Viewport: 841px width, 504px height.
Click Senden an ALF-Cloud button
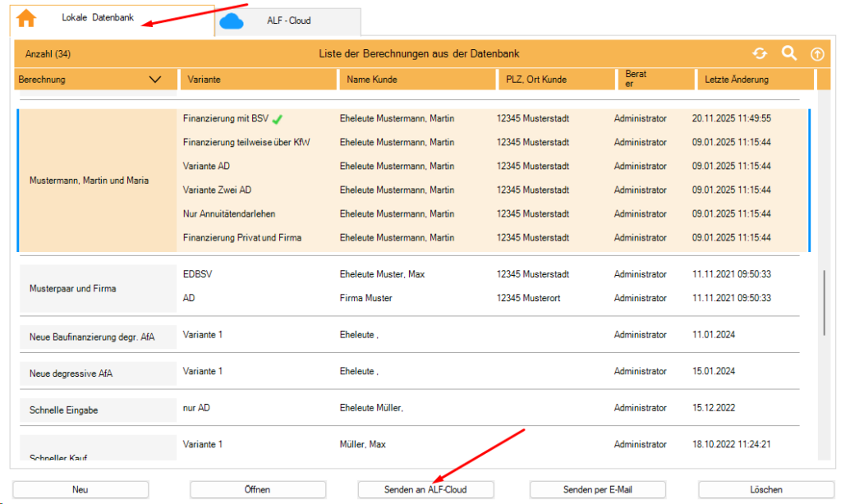point(425,489)
